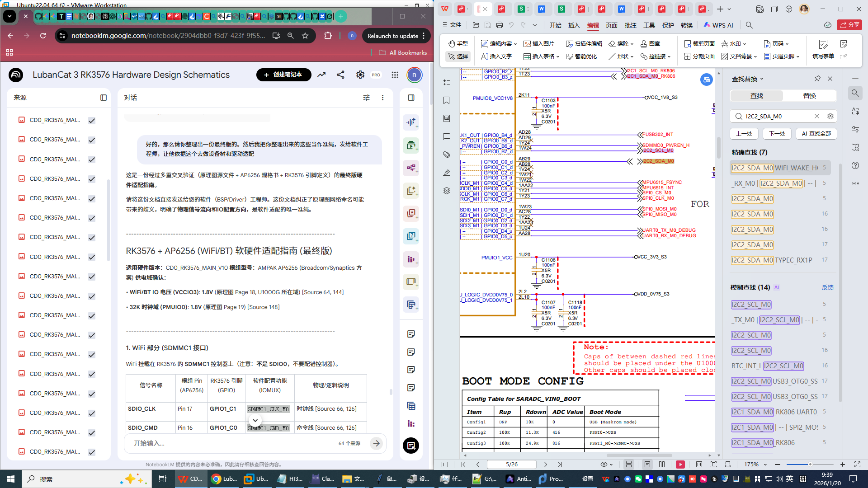Pin the find and replace panel
The image size is (868, 488).
coord(817,79)
